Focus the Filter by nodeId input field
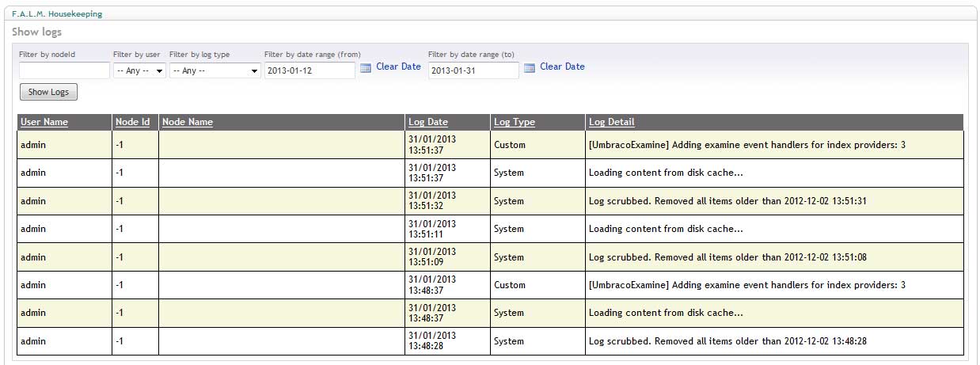The width and height of the screenshot is (980, 365). (64, 70)
